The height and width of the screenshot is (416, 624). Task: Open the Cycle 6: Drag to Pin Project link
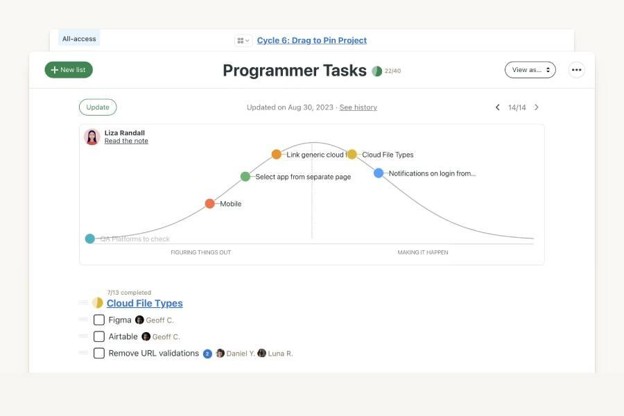click(312, 41)
